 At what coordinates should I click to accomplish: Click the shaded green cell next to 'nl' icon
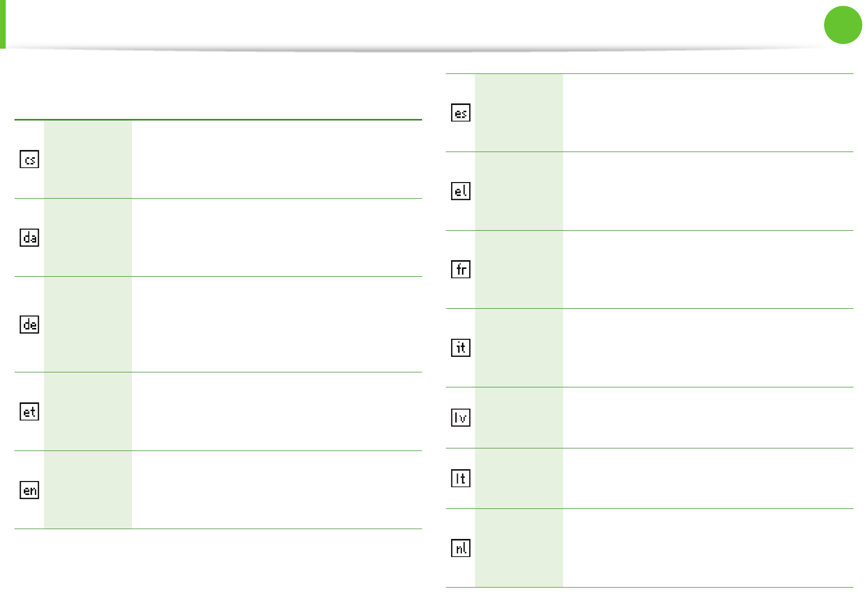tap(519, 548)
